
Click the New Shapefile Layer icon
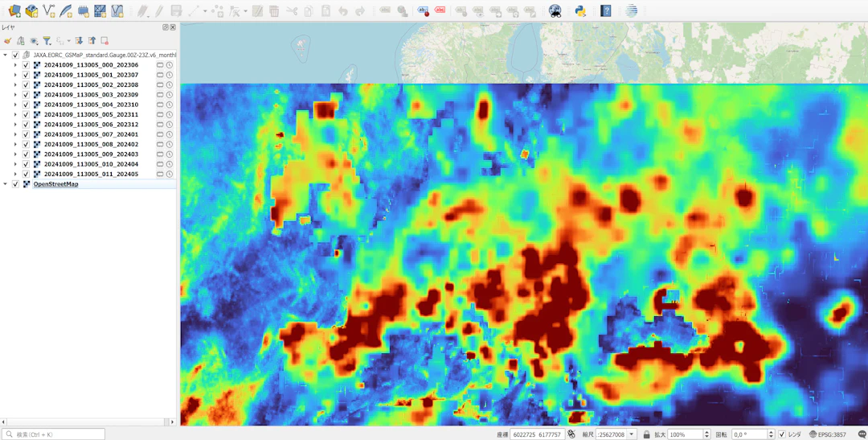pyautogui.click(x=49, y=10)
